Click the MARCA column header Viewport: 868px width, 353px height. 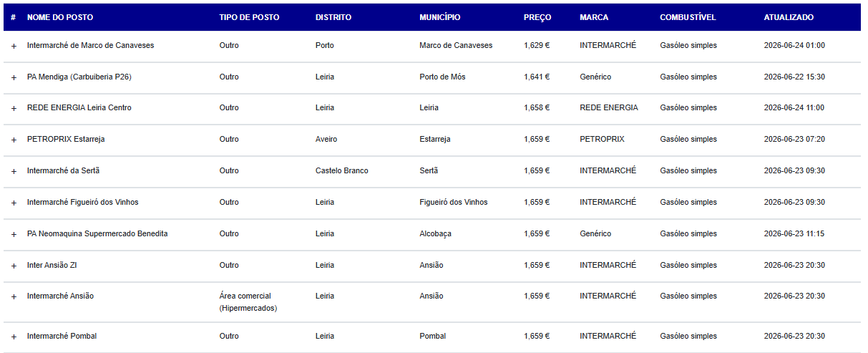point(594,17)
